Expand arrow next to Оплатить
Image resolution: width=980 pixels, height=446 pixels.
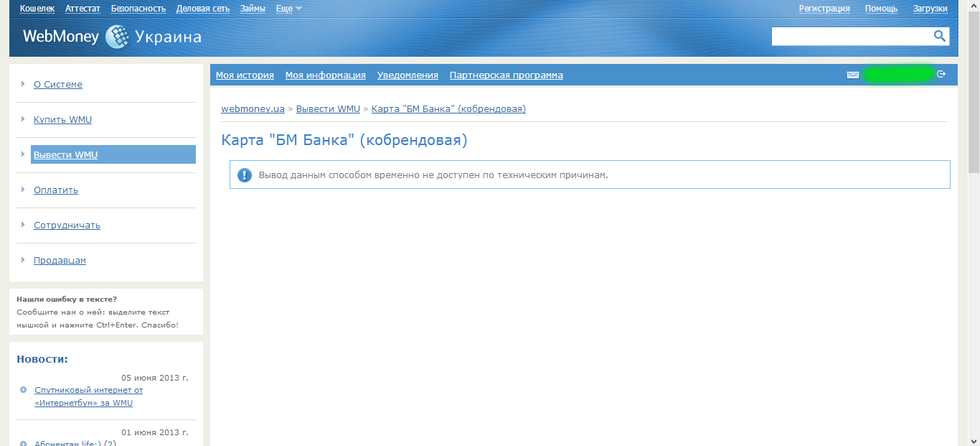click(23, 189)
